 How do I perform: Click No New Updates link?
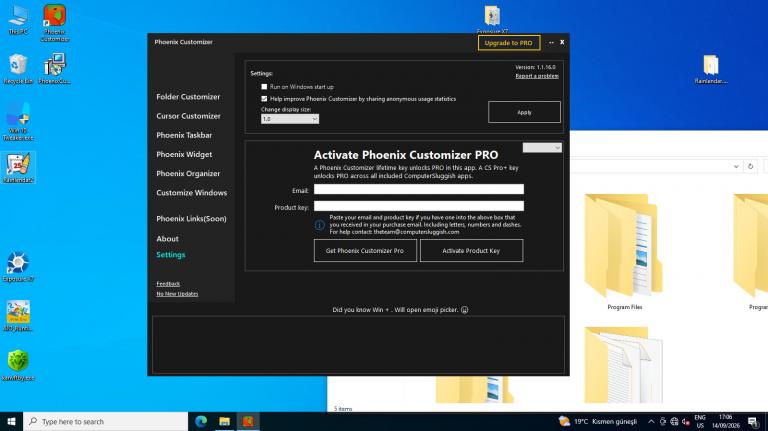(x=177, y=294)
